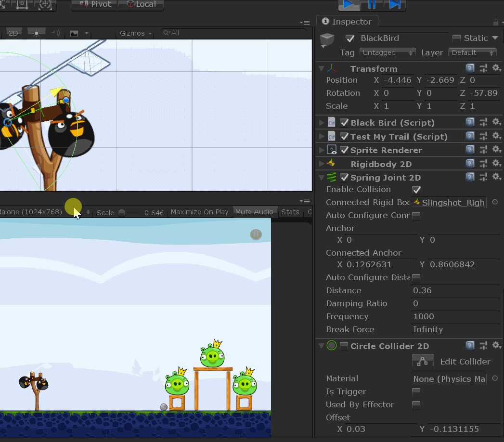The image size is (504, 442).
Task: Collapse the Circle Collider 2D component
Action: pos(321,346)
